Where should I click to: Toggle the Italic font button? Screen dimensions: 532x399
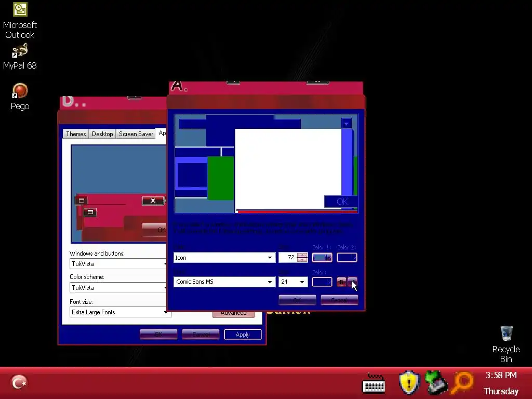coord(353,282)
